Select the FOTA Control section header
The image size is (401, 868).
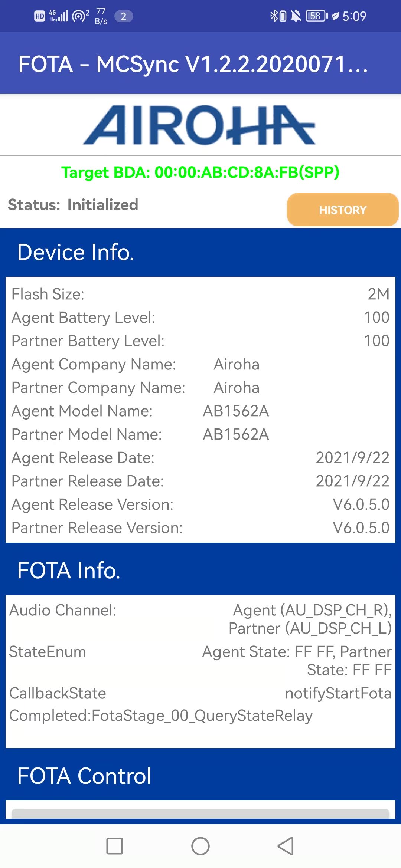tap(84, 776)
